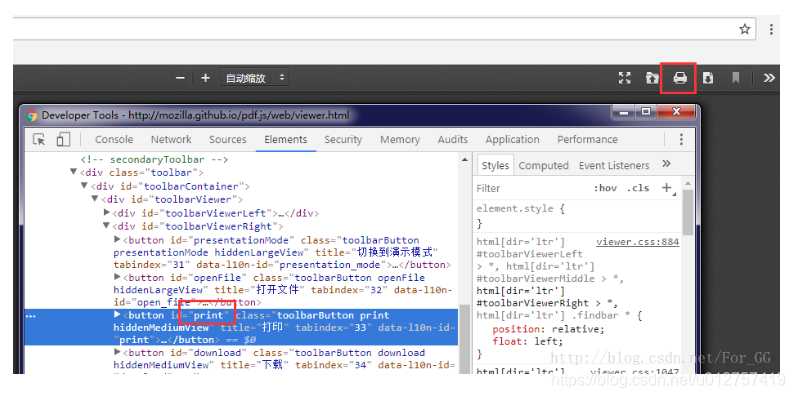Open the Performance tab
Viewport: 795px width, 398px height.
pos(587,139)
